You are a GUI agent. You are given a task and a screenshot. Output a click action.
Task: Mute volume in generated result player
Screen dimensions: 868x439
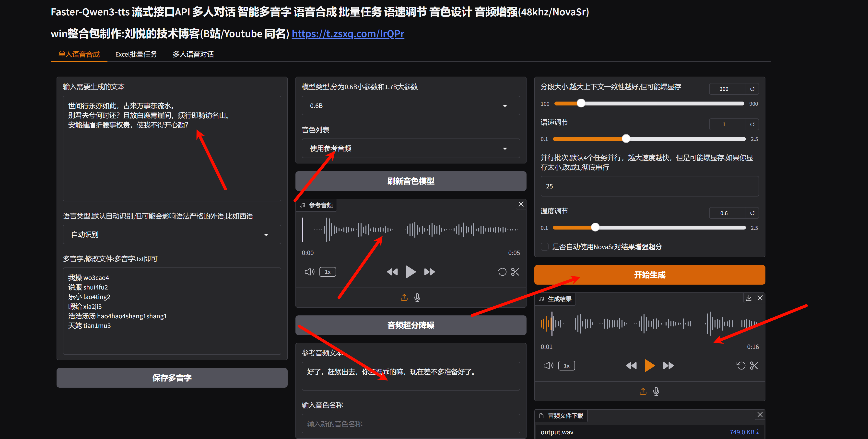pos(548,366)
